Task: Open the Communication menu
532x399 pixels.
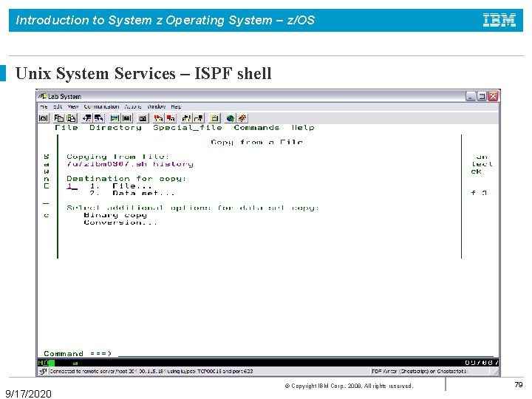Action: [101, 106]
